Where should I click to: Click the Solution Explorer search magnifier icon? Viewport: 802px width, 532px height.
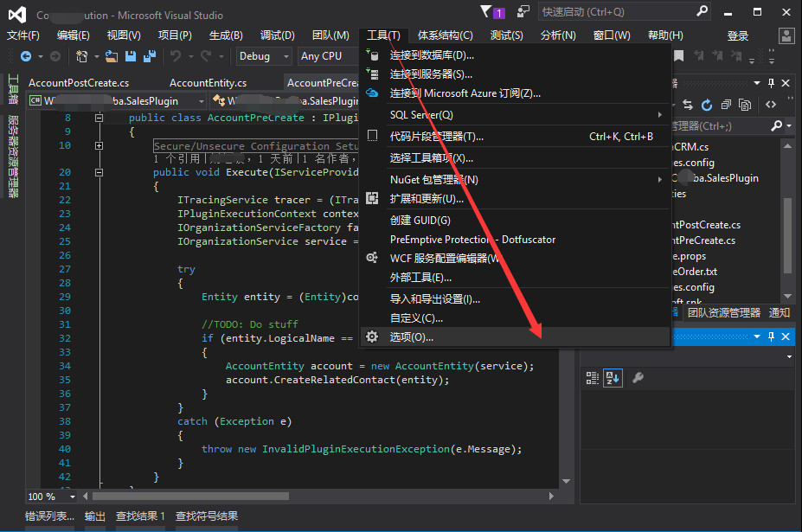point(776,125)
